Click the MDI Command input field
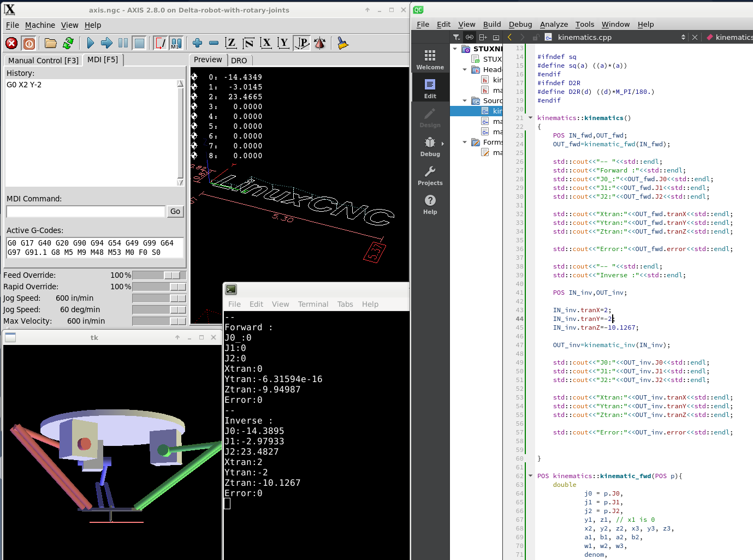Viewport: 753px width, 560px height. [86, 211]
